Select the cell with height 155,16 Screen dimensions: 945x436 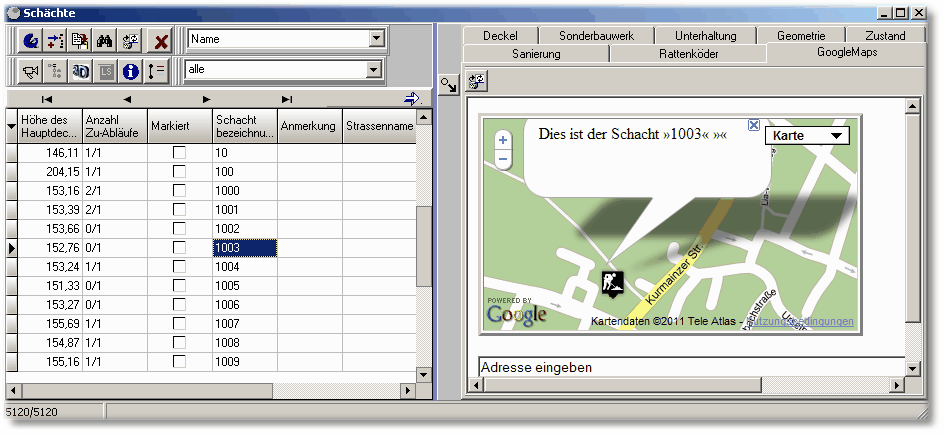[x=50, y=362]
